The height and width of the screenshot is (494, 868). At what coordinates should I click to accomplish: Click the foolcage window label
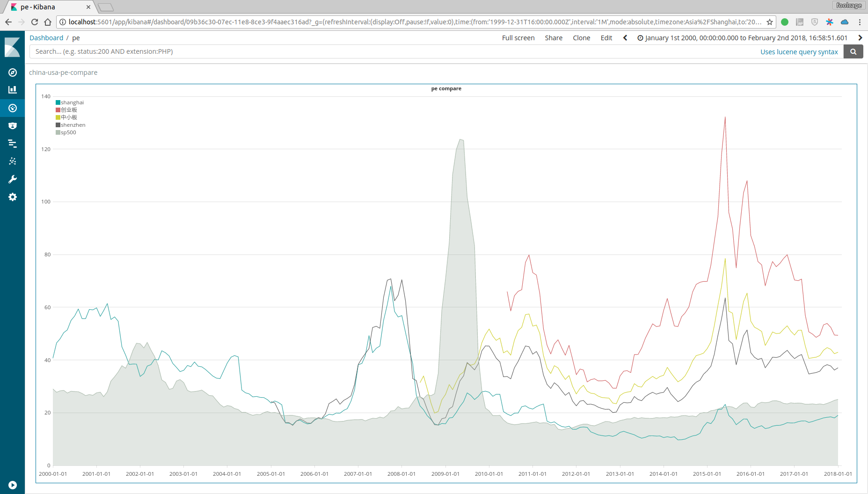click(x=849, y=6)
